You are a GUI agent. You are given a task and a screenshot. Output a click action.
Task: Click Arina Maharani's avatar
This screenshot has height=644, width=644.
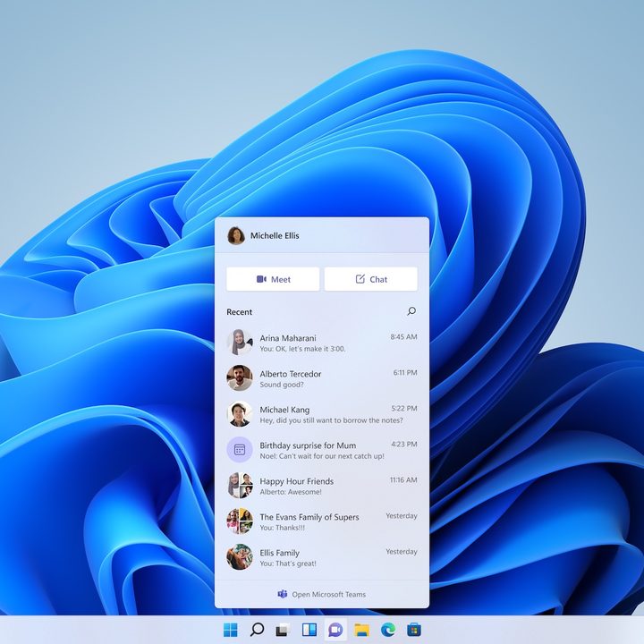pyautogui.click(x=240, y=342)
